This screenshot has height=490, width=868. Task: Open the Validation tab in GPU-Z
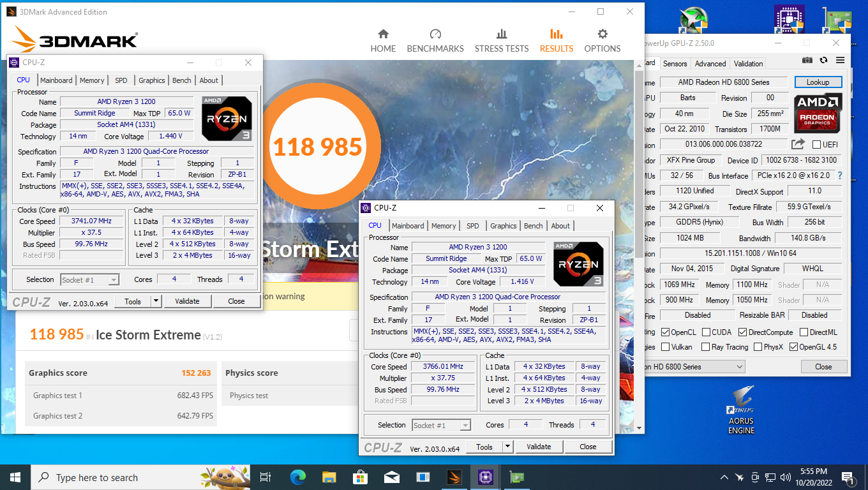pyautogui.click(x=749, y=64)
